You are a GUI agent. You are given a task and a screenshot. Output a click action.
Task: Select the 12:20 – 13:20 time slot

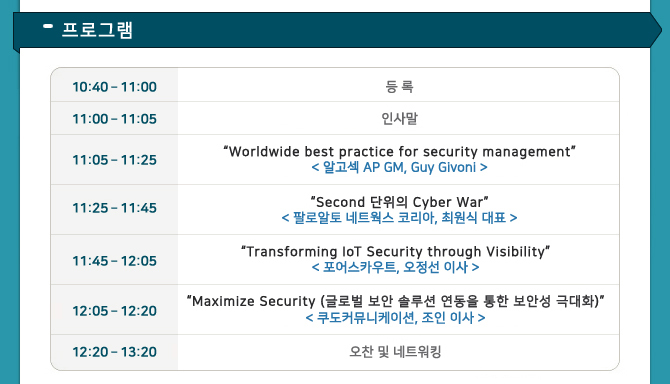pos(114,352)
